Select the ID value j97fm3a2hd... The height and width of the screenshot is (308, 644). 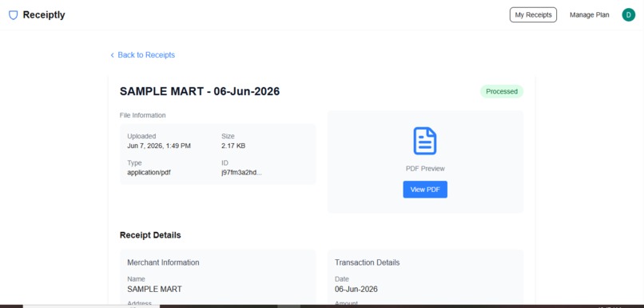click(241, 172)
